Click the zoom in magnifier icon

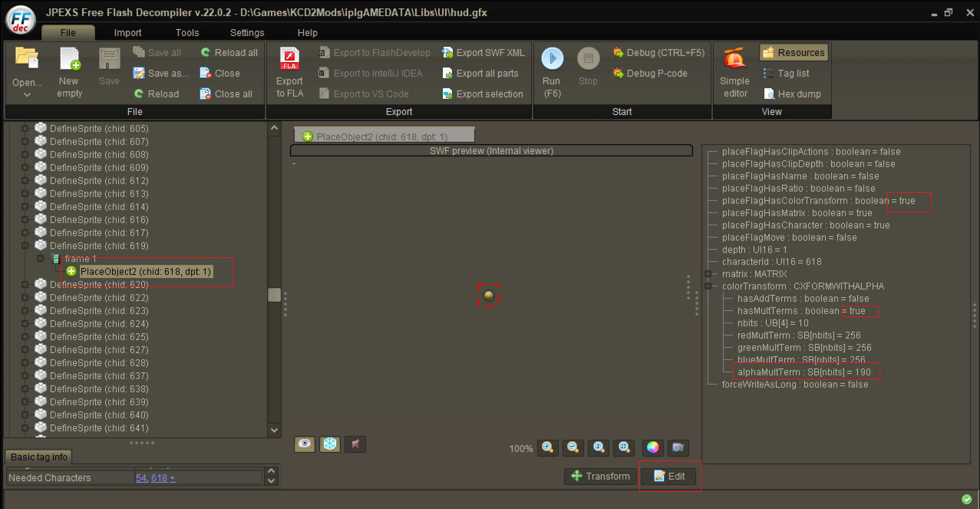pyautogui.click(x=547, y=447)
